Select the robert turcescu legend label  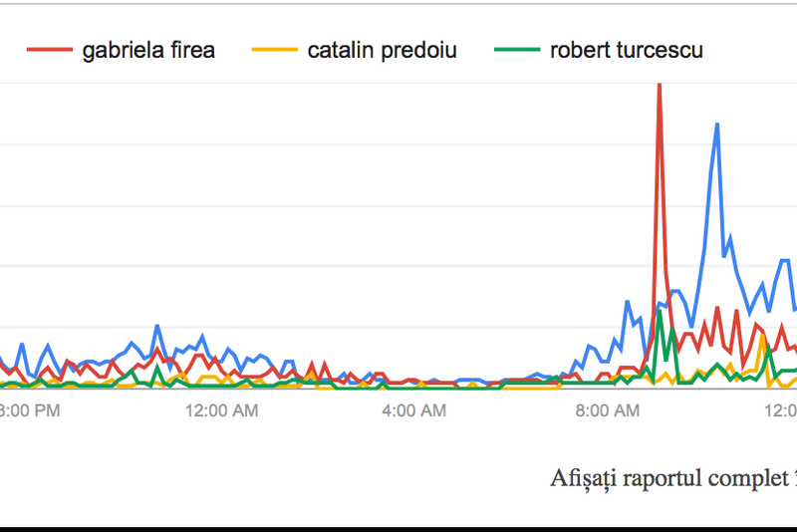(x=626, y=50)
